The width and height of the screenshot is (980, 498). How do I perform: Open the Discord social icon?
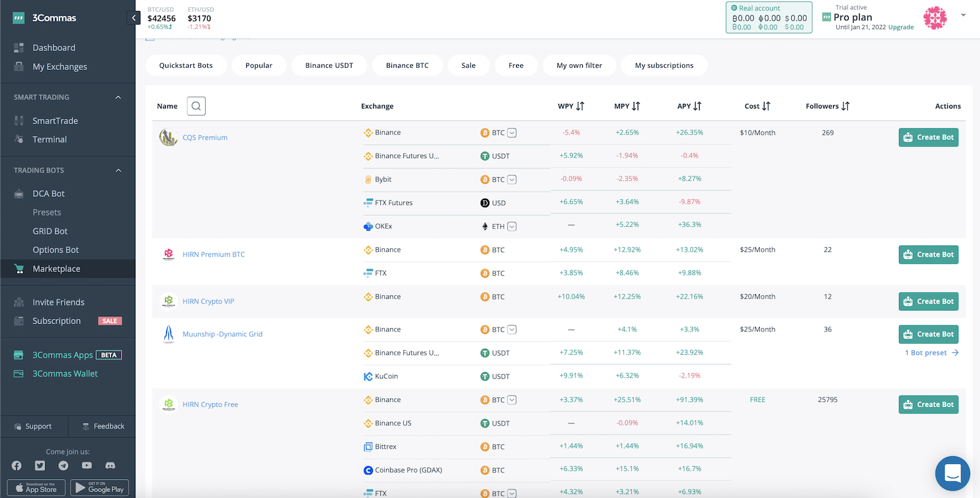coord(110,465)
